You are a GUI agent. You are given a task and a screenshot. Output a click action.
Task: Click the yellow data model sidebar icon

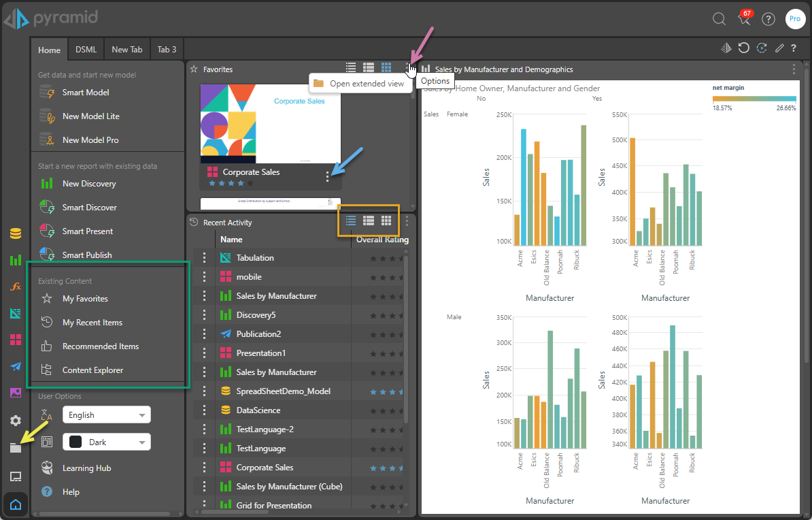pos(16,233)
